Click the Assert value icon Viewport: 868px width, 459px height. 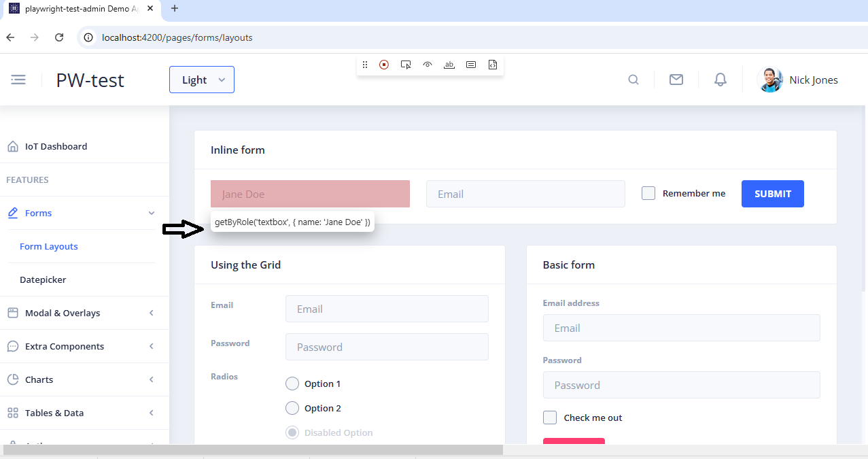coord(471,65)
